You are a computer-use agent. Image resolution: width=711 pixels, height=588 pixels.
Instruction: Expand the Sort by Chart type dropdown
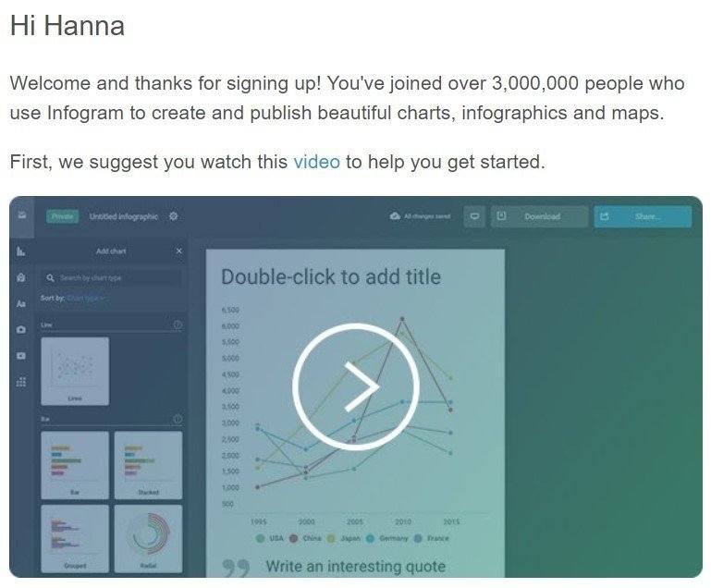click(86, 298)
